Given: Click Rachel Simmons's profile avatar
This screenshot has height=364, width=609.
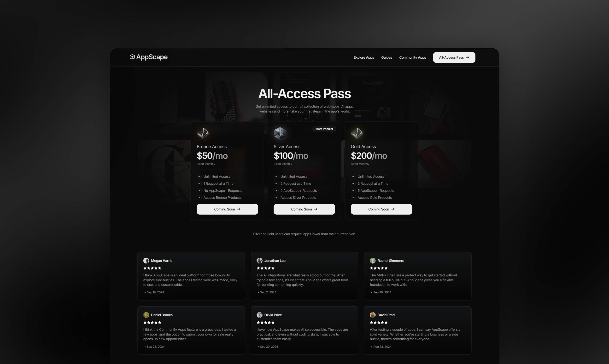Looking at the screenshot, I should click(373, 261).
